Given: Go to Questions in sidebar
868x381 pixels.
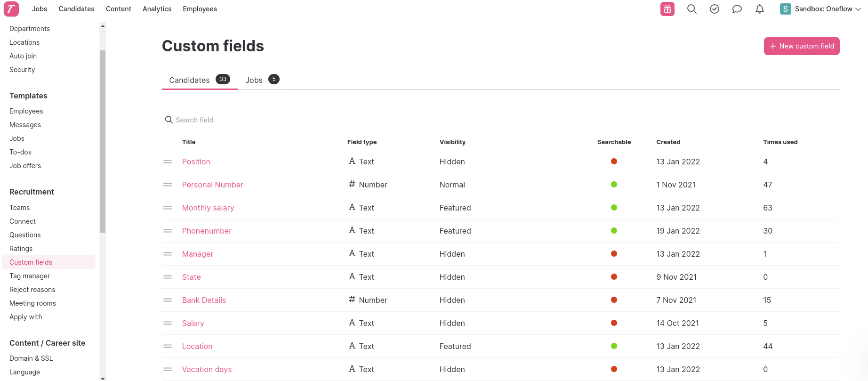Looking at the screenshot, I should [25, 235].
